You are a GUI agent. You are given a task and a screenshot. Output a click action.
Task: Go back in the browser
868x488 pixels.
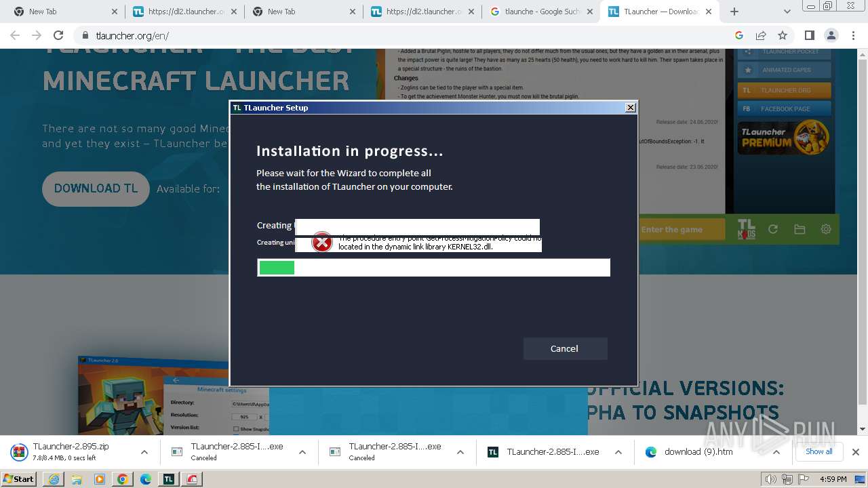pyautogui.click(x=15, y=35)
